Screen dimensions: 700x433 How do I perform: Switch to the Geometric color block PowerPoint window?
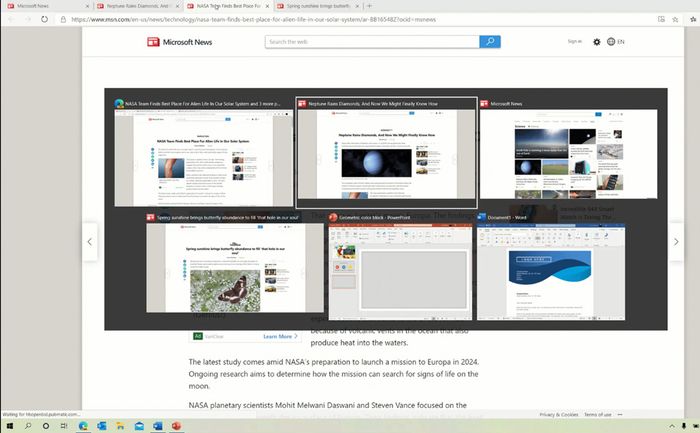(400, 267)
